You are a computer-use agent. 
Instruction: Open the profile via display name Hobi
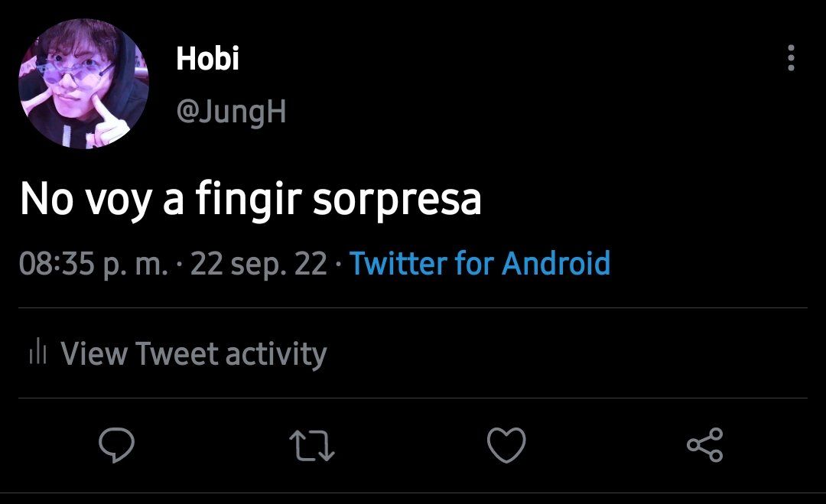207,58
